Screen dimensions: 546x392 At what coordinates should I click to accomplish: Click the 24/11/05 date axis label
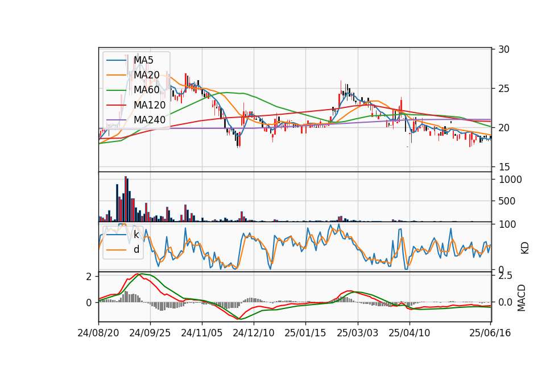tap(201, 333)
